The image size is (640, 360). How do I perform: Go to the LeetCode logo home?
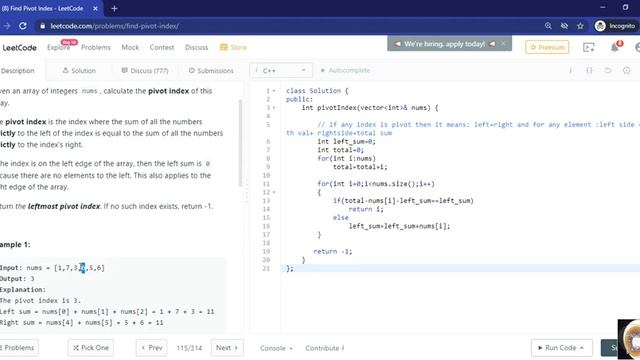[x=19, y=47]
